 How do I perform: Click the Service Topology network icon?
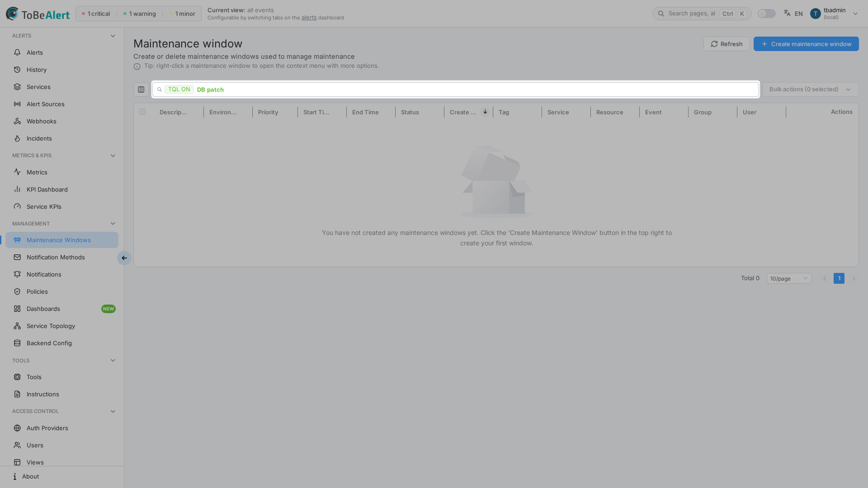[17, 326]
